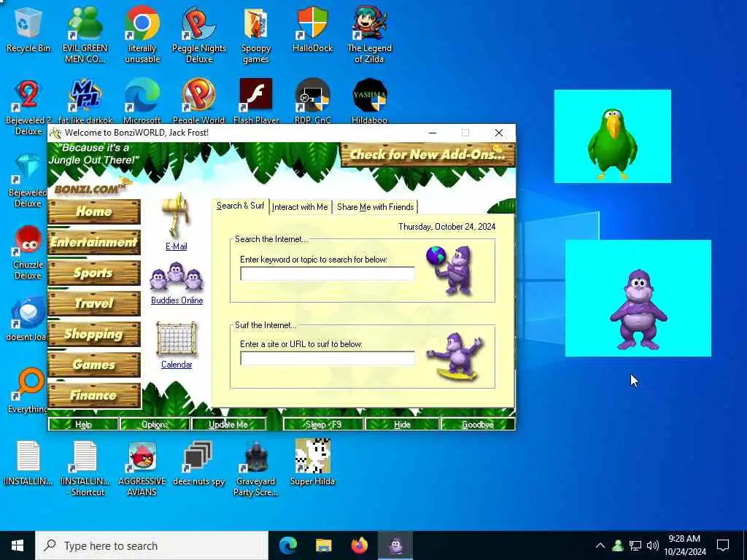Image resolution: width=747 pixels, height=560 pixels.
Task: Show hidden system tray icons
Action: (x=600, y=545)
